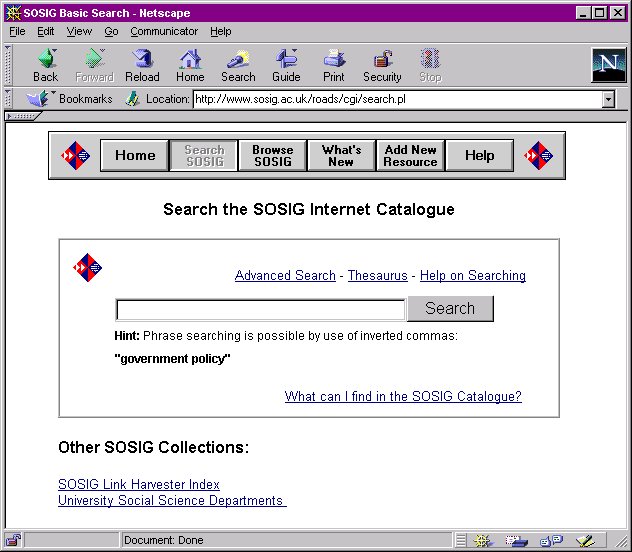Open Discussions icon in the component bar
The width and height of the screenshot is (632, 552).
tap(551, 540)
